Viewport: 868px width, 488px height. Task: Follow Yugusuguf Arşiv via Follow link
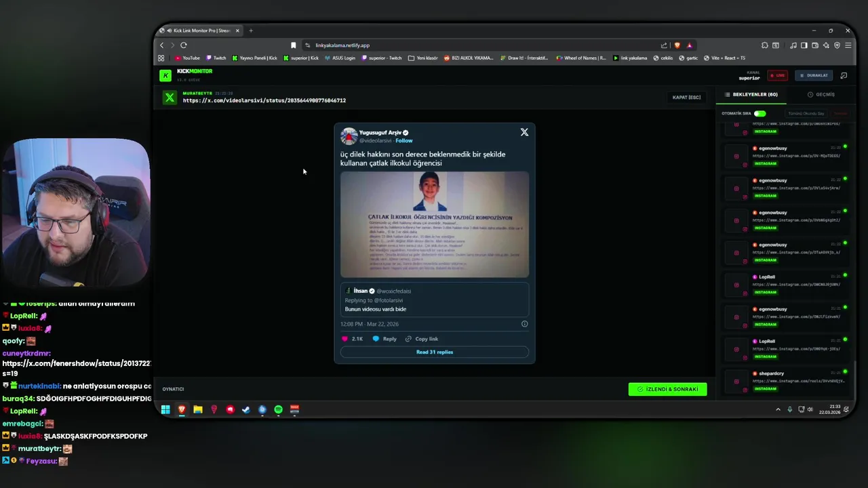coord(404,140)
